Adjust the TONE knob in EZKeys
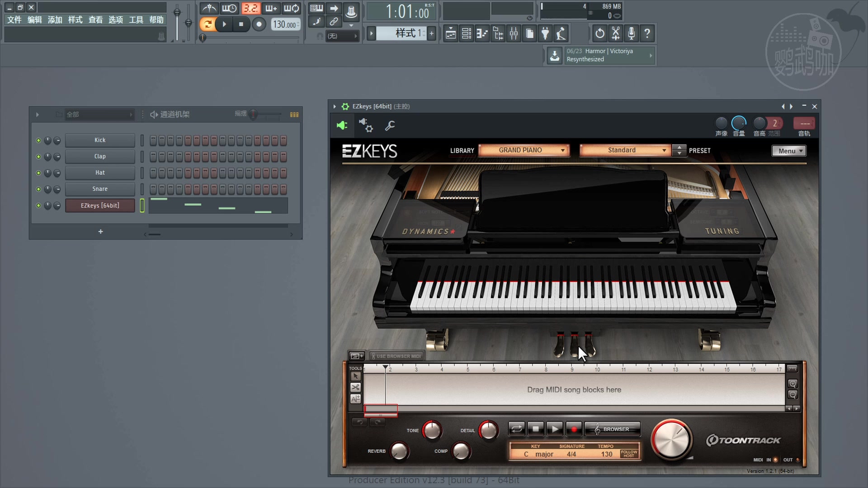Viewport: 868px width, 488px height. [432, 431]
